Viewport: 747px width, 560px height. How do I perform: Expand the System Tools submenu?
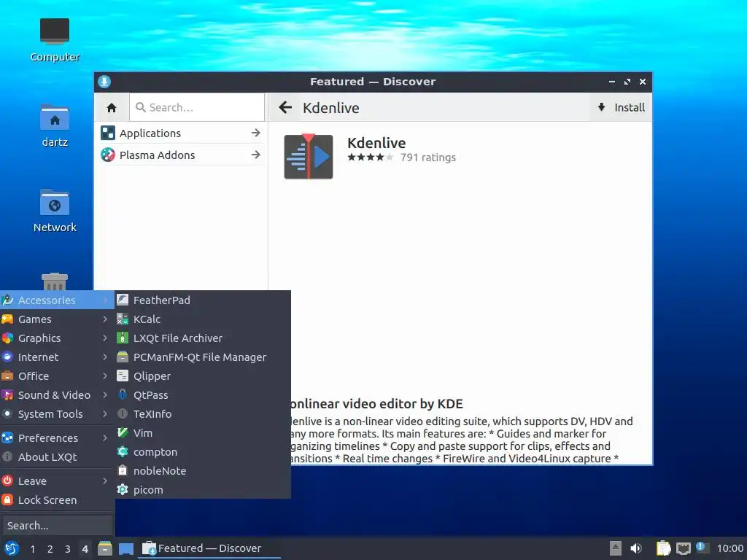click(57, 414)
